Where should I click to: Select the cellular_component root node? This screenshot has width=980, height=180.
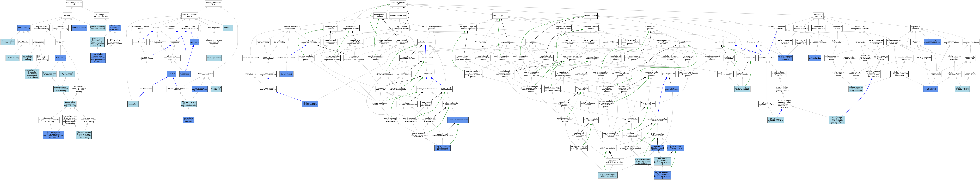point(213,3)
